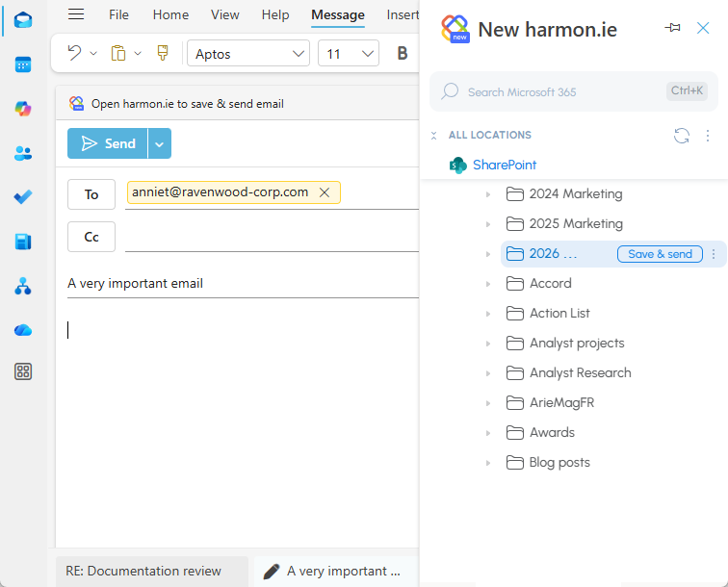
Task: Pin the harmon.ie panel
Action: 672,29
